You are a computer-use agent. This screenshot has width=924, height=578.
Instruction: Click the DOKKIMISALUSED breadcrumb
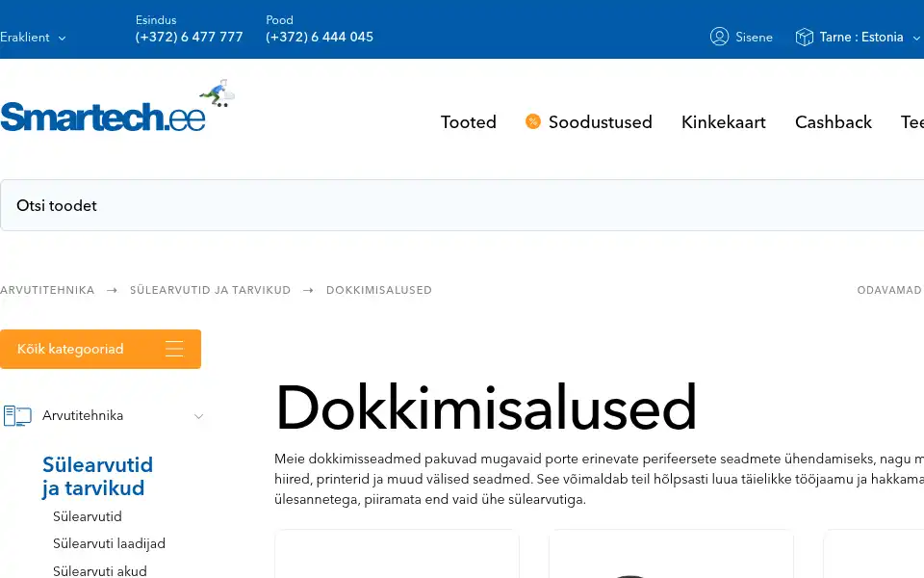pos(379,290)
